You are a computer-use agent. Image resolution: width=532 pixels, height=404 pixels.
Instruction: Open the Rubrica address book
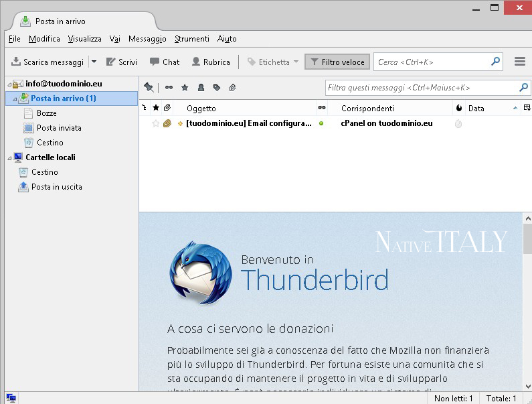pyautogui.click(x=211, y=62)
